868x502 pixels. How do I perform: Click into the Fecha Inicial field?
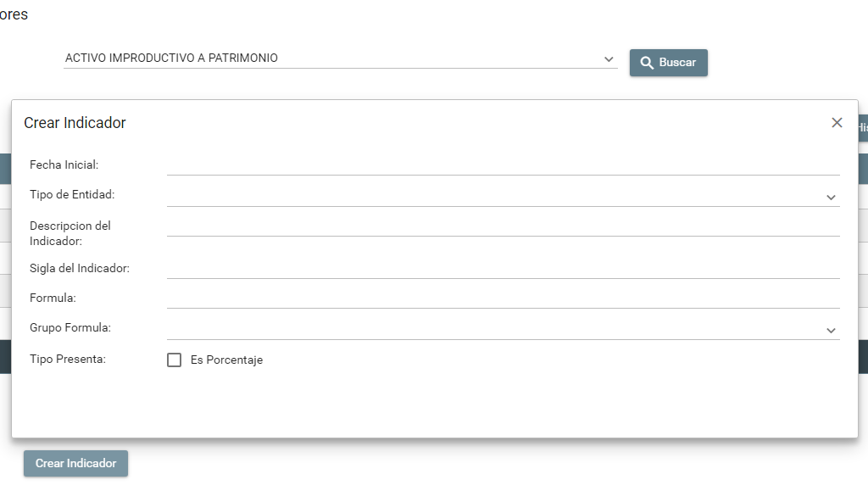pos(503,164)
